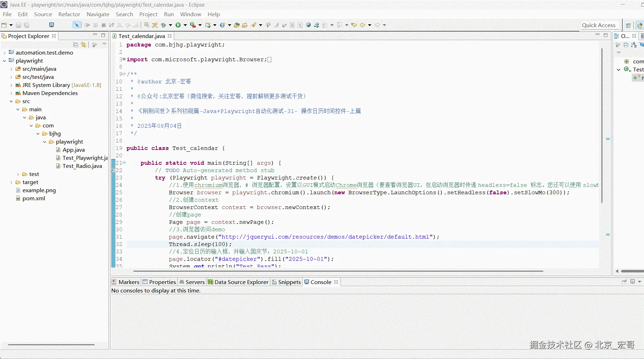
Task: Fold the main method at line 21
Action: pos(124,163)
